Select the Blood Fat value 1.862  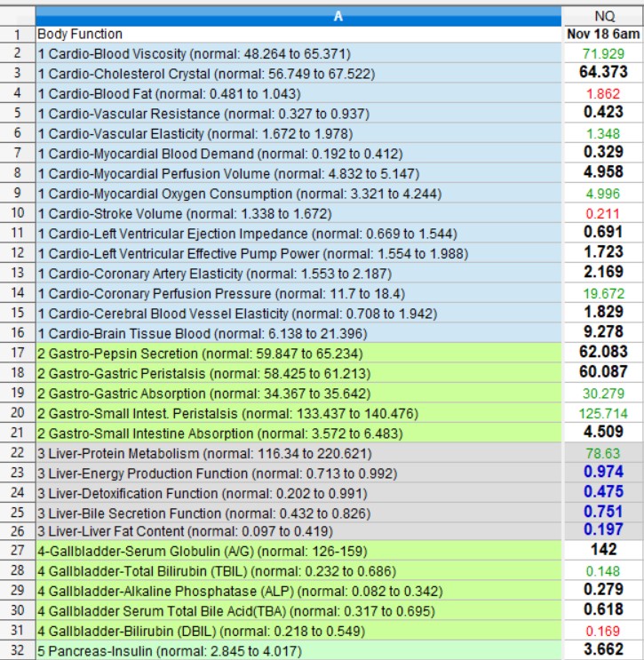point(603,92)
